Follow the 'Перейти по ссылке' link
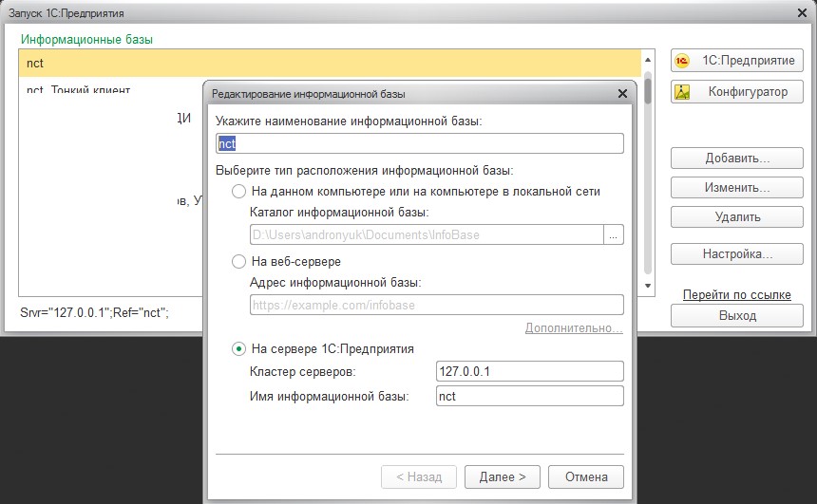 (737, 294)
